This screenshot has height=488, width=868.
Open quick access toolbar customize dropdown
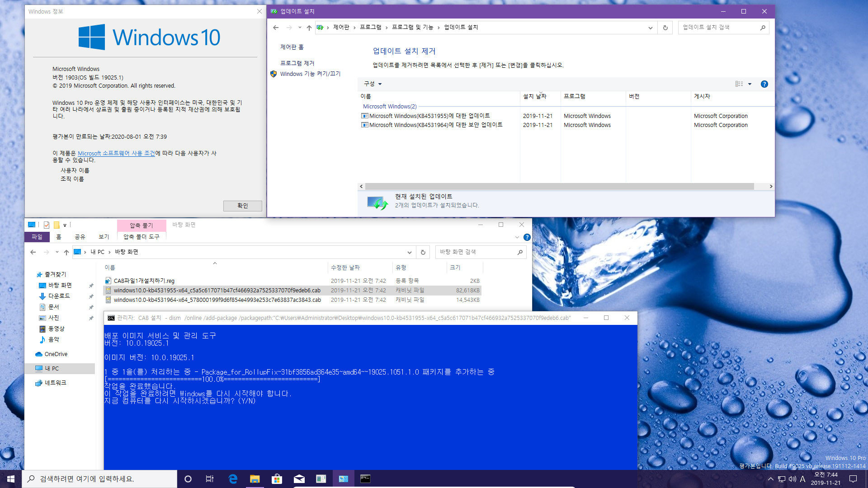click(65, 225)
